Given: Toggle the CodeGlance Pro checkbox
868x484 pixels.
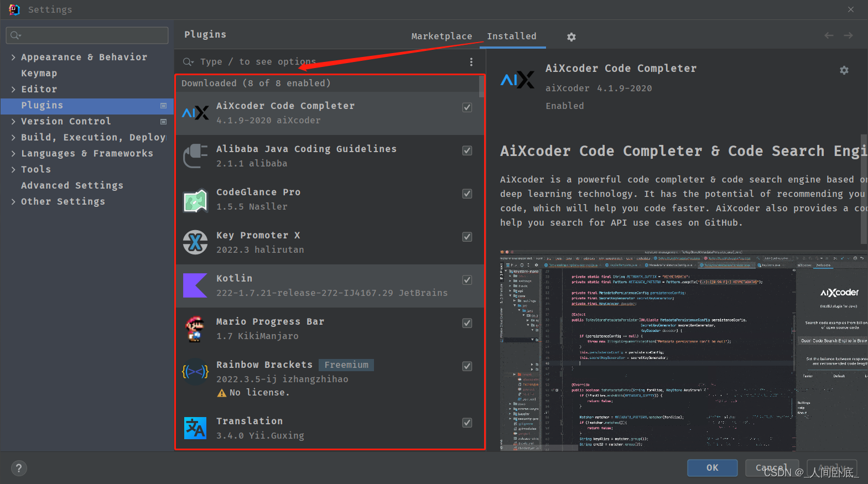Looking at the screenshot, I should tap(467, 194).
